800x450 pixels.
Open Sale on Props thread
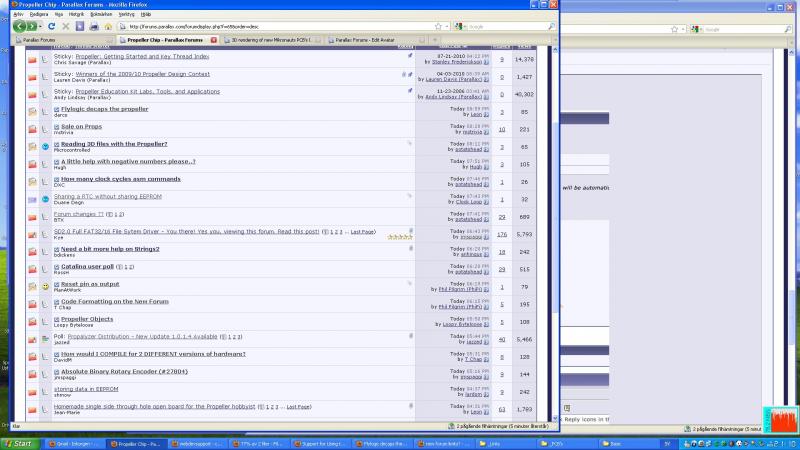click(82, 127)
